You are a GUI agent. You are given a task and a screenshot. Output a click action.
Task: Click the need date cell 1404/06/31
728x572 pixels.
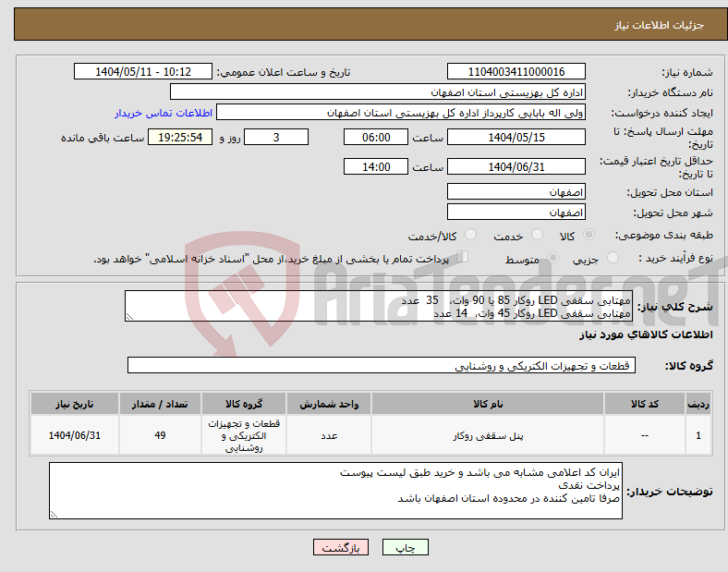pos(75,435)
